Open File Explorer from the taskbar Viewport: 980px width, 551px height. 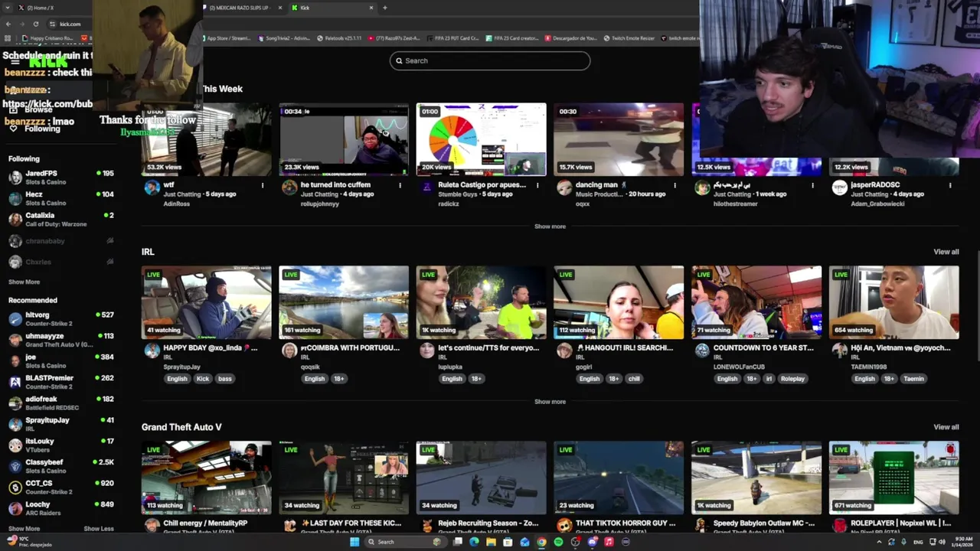click(491, 542)
